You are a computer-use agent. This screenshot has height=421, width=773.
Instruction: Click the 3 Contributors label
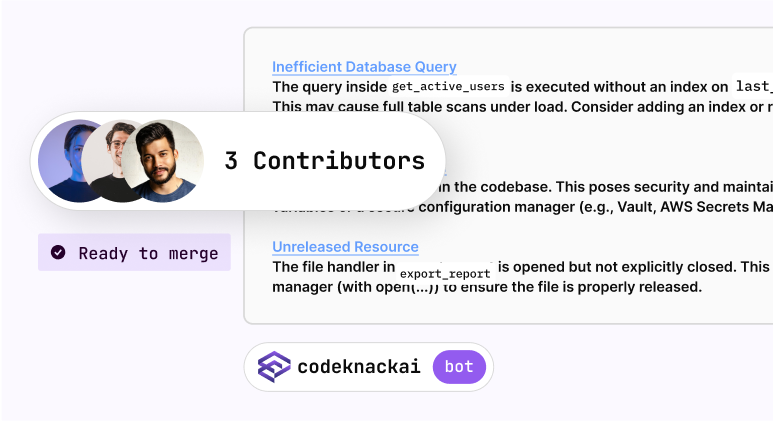pyautogui.click(x=324, y=161)
